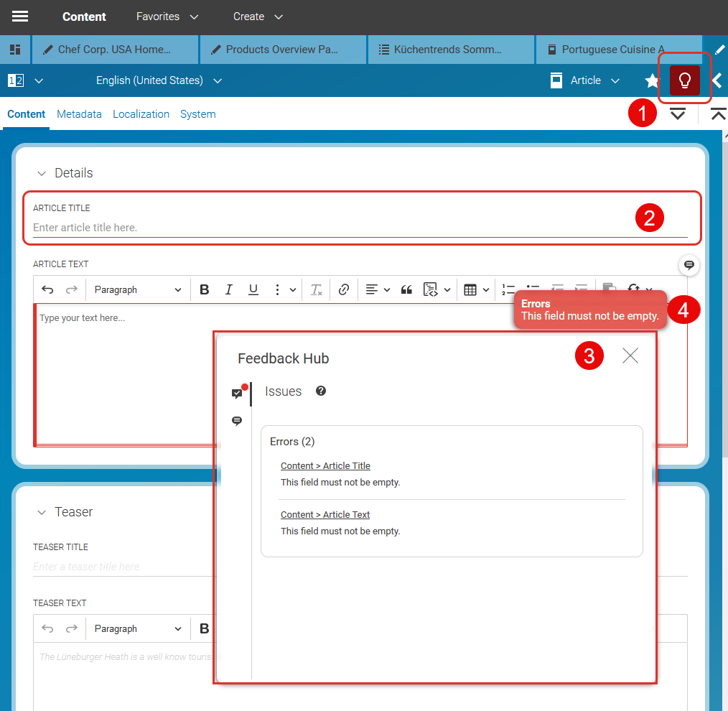Viewport: 728px width, 711px height.
Task: Switch to the Metadata tab
Action: point(79,113)
